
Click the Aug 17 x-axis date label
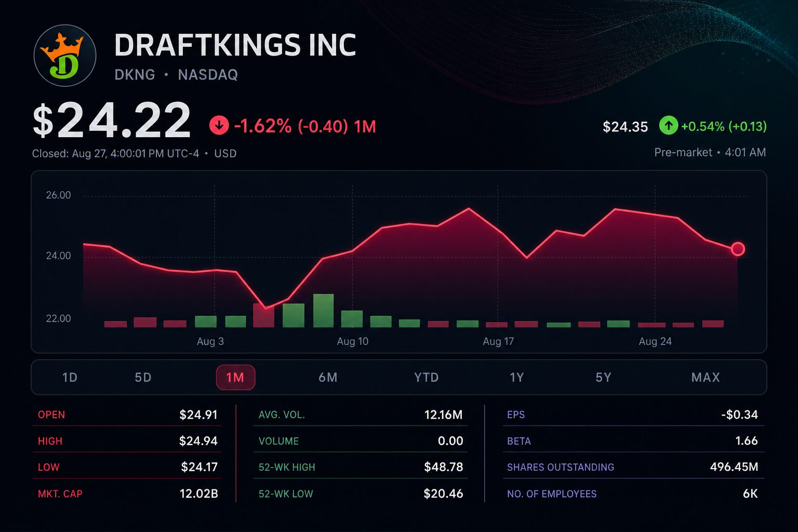[498, 341]
